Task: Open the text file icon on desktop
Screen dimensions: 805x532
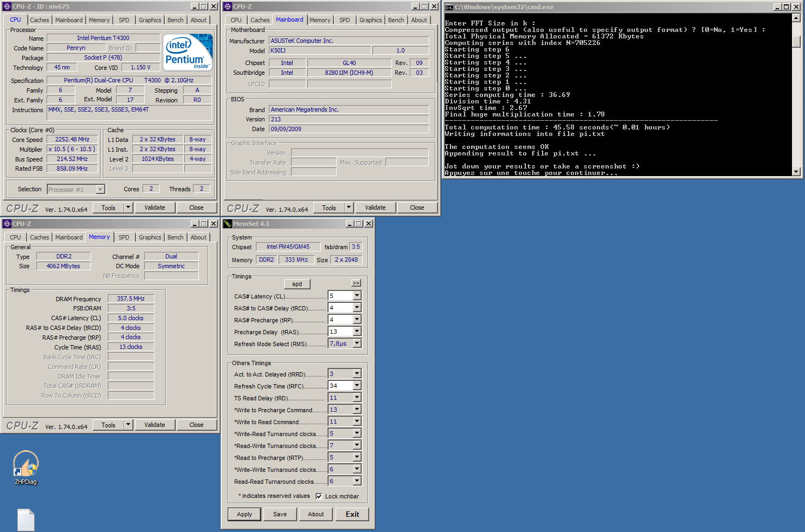Action: [26, 520]
